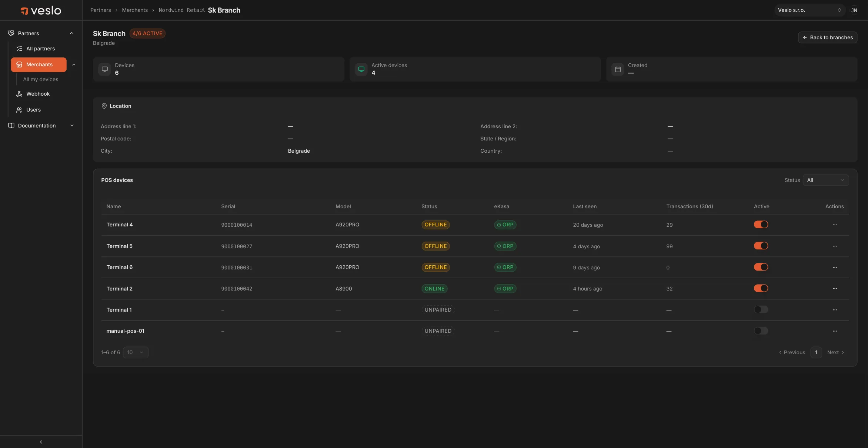Click OFFLINE status badge for Terminal 6
Viewport: 868px width, 448px height.
(x=435, y=267)
